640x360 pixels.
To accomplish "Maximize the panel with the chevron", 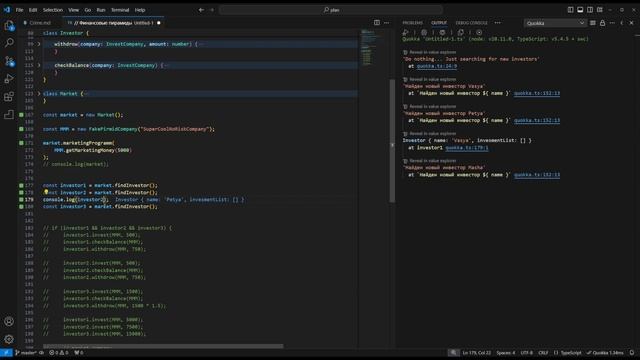I will pos(622,23).
